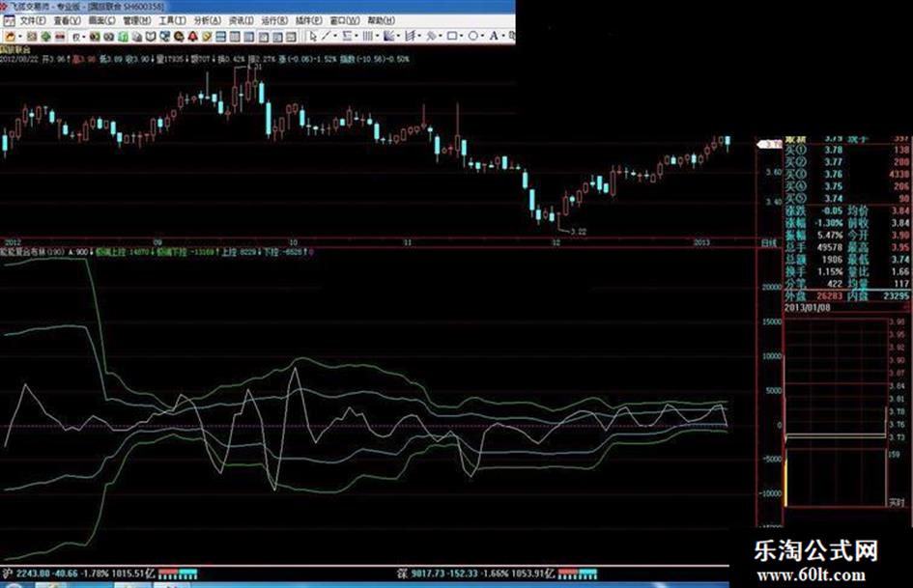913x588 pixels.
Task: Select the fan lines drawing tool
Action: (x=389, y=37)
